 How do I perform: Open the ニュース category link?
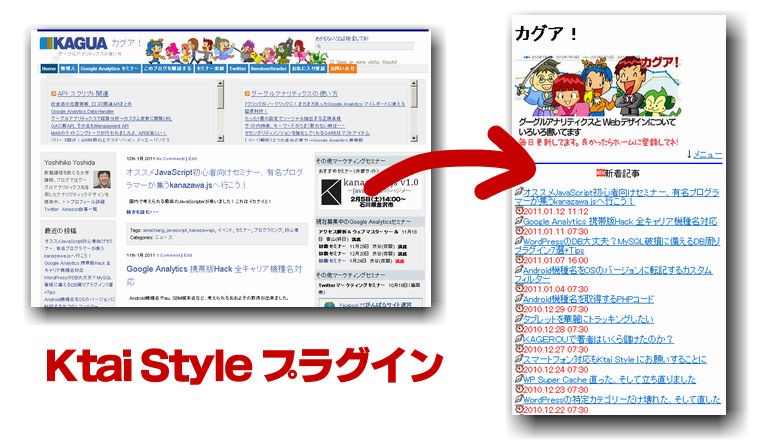click(164, 237)
